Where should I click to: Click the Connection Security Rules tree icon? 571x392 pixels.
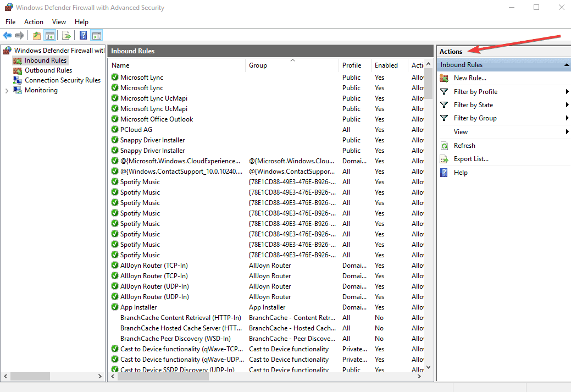(x=18, y=80)
